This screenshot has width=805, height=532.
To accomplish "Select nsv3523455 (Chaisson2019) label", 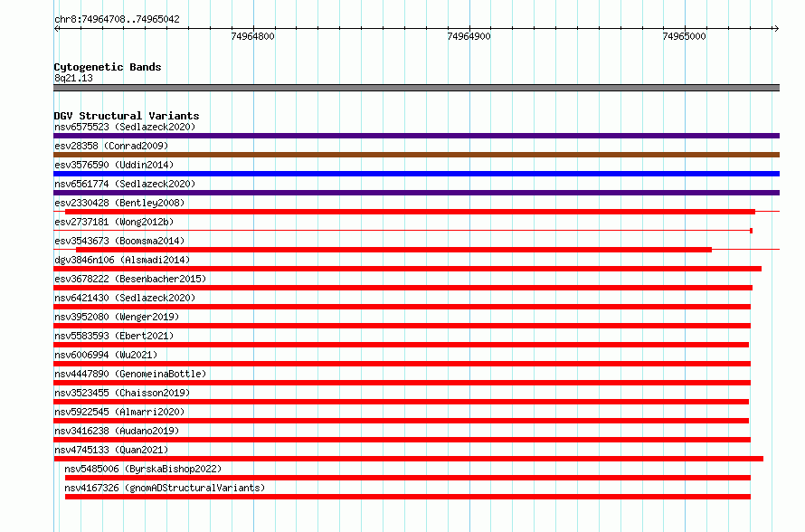I will point(122,393).
